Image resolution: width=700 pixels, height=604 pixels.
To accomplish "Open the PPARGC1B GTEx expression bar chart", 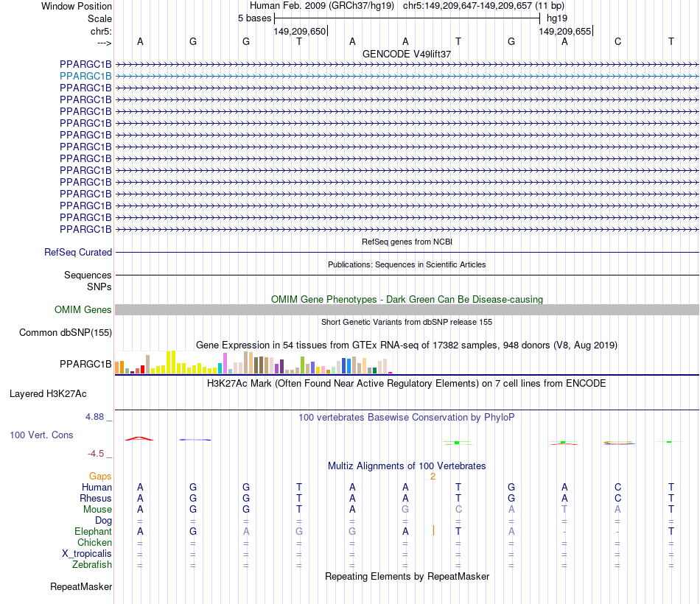I will [253, 362].
